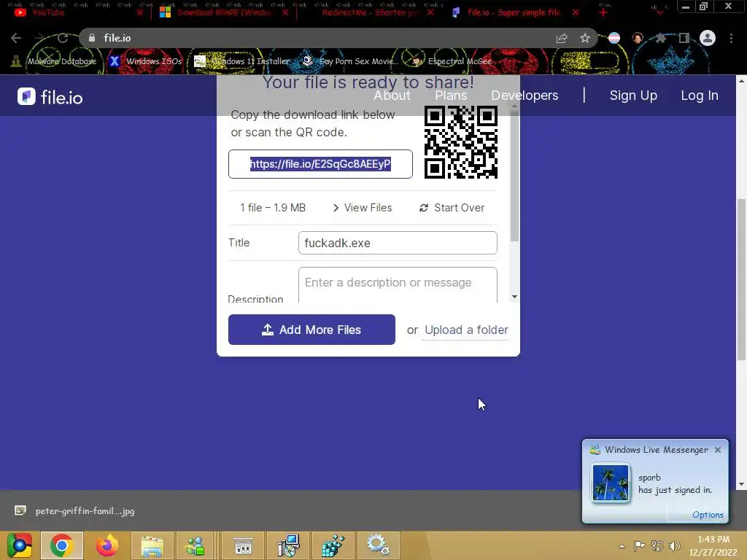Open the gears settings taskbar icon
Viewport: 747px width, 560px height.
[379, 545]
